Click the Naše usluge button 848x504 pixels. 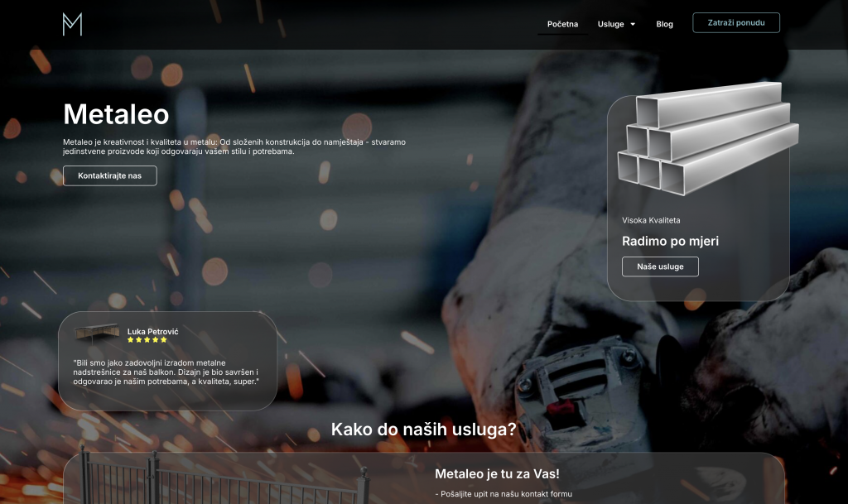pyautogui.click(x=660, y=266)
